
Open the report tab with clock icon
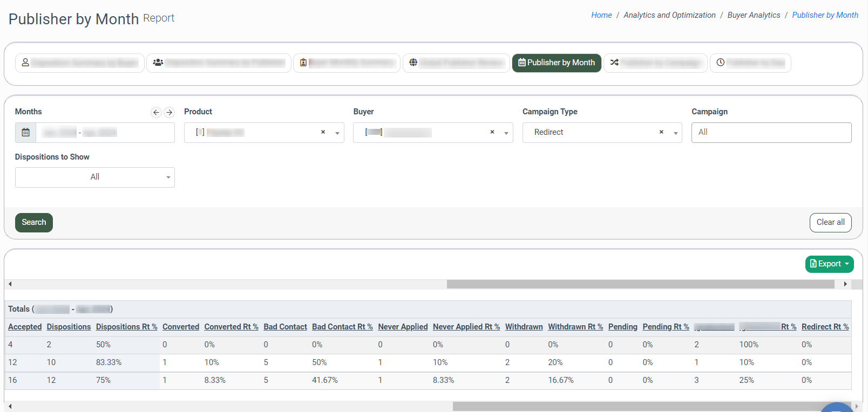[750, 63]
